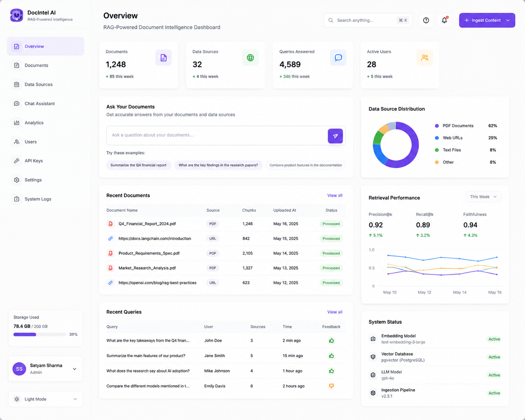Open Chat Assistant in the sidebar

click(46, 104)
